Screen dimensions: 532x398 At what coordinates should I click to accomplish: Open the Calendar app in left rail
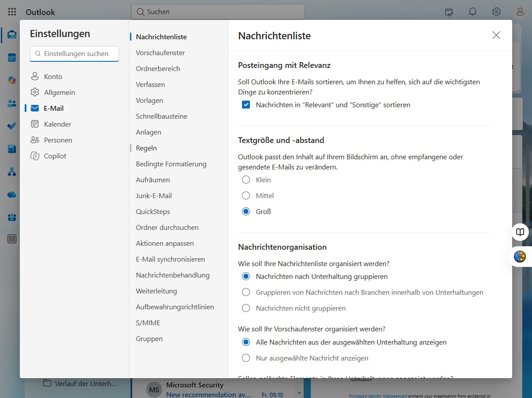12,58
